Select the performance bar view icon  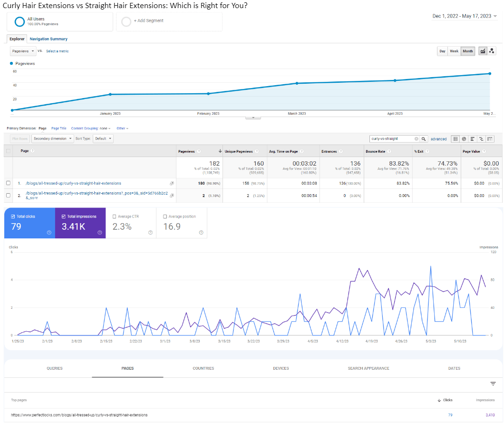tap(473, 139)
